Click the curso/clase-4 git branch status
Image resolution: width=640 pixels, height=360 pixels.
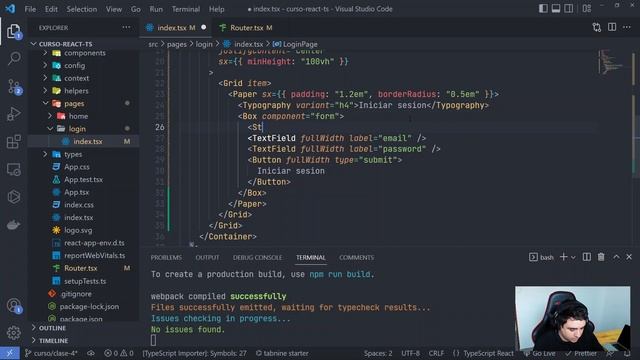click(x=51, y=353)
